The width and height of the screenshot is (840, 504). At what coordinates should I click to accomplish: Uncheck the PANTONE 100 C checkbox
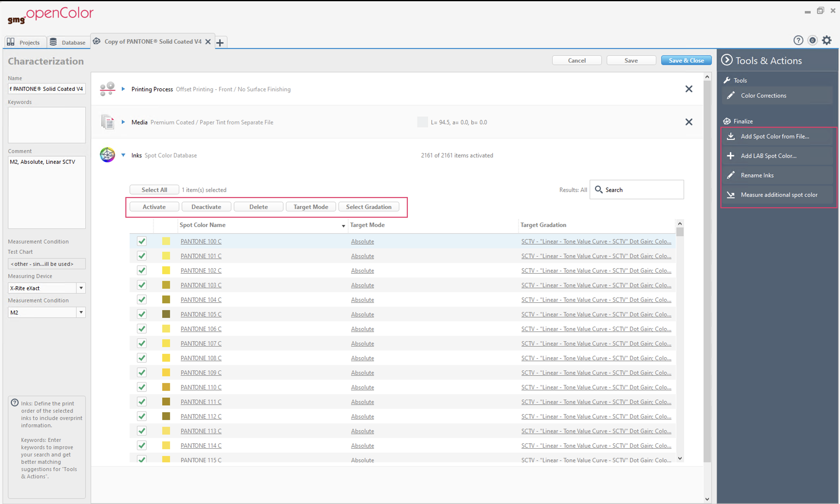(142, 241)
